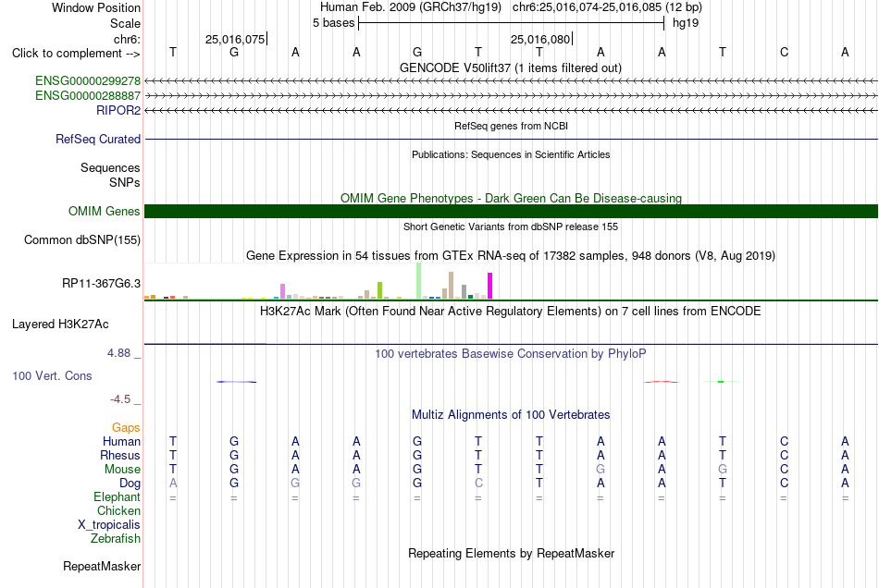This screenshot has height=588, width=879.
Task: Click the chr6:25,016,074-25,016,085 window position text
Action: (x=607, y=7)
